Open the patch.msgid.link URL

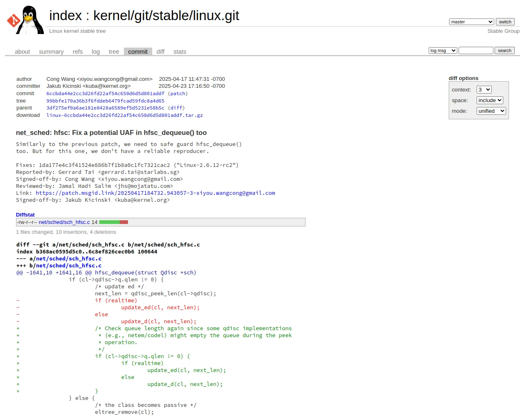pyautogui.click(x=155, y=193)
